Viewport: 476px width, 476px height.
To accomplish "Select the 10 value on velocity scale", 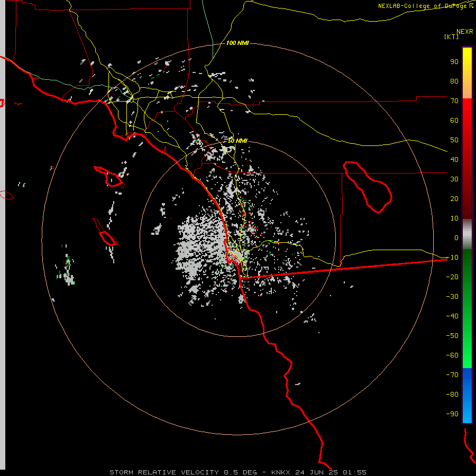I will 454,218.
